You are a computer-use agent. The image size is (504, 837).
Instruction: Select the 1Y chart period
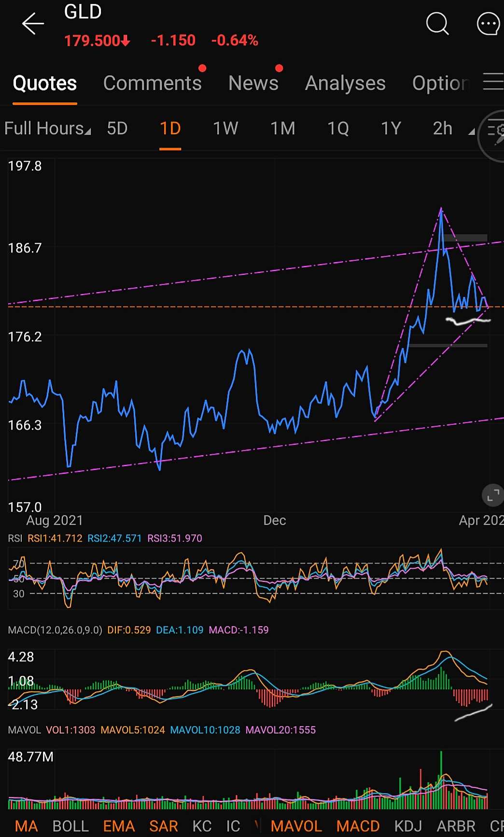tap(391, 128)
